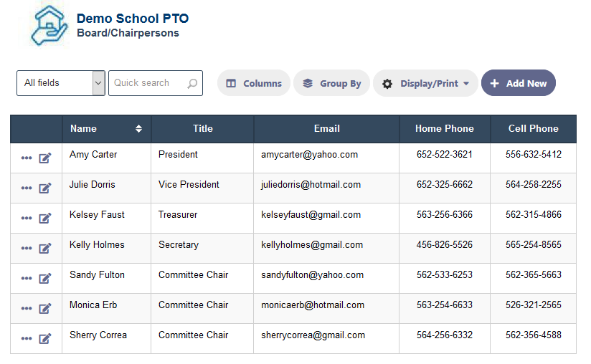Click the Columns button

tap(254, 83)
